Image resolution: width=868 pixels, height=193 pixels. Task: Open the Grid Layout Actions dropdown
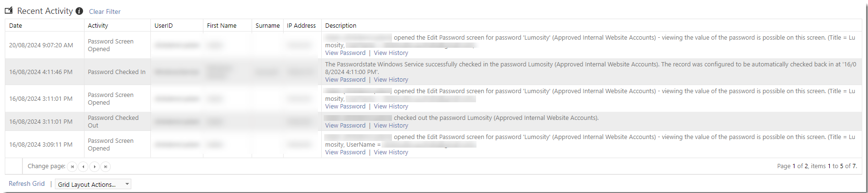click(x=94, y=184)
